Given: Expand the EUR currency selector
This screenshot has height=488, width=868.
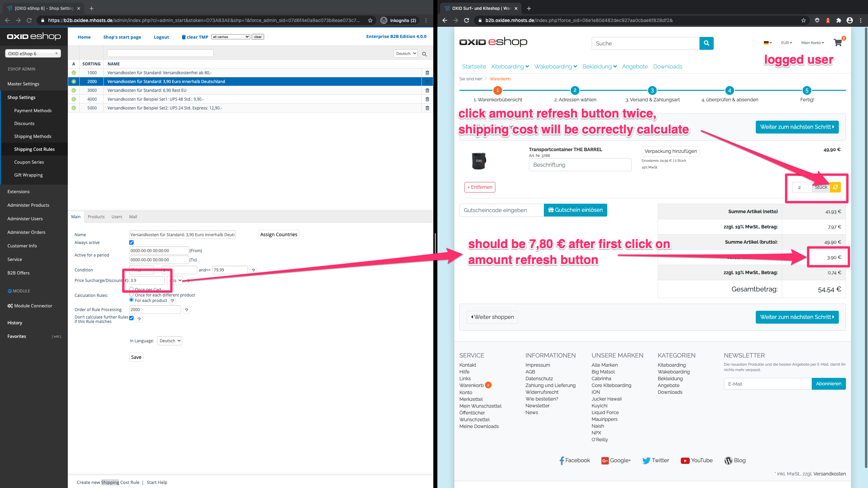Looking at the screenshot, I should (x=786, y=43).
